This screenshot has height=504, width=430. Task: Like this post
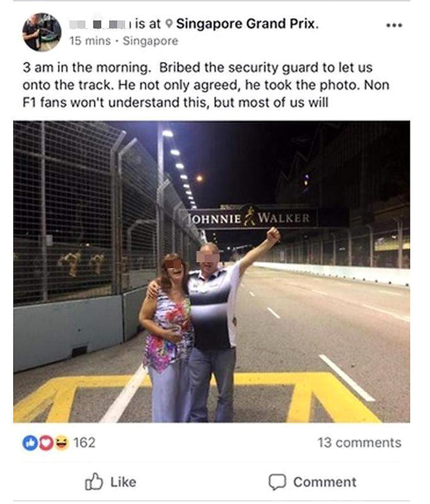tap(110, 481)
